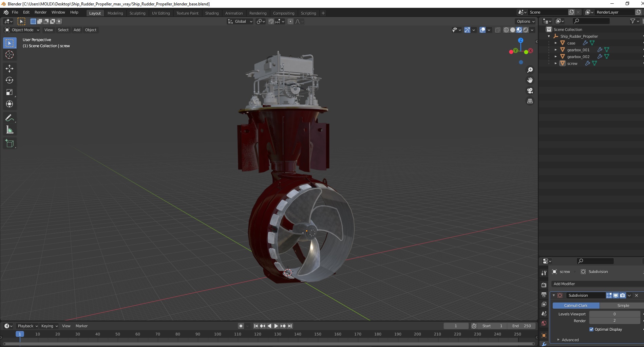Viewport: 644px width, 347px height.
Task: Select the Cursor tool in the viewport toolbar
Action: pos(10,55)
